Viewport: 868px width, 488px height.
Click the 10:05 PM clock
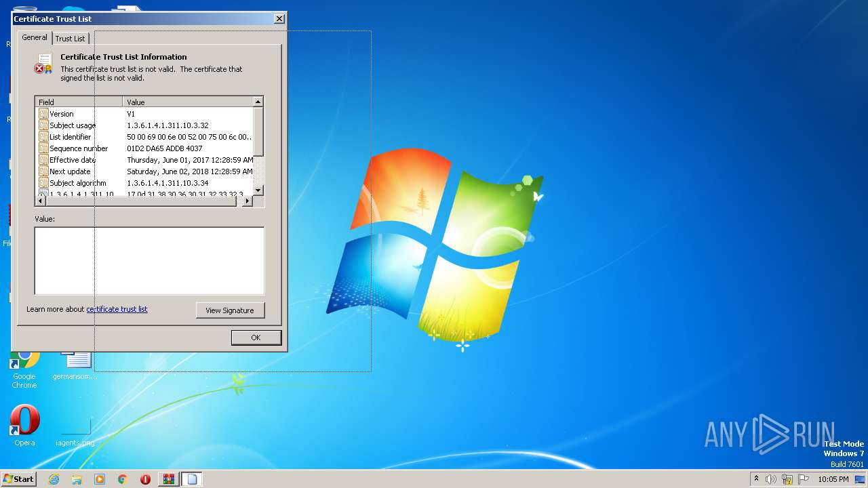(833, 479)
